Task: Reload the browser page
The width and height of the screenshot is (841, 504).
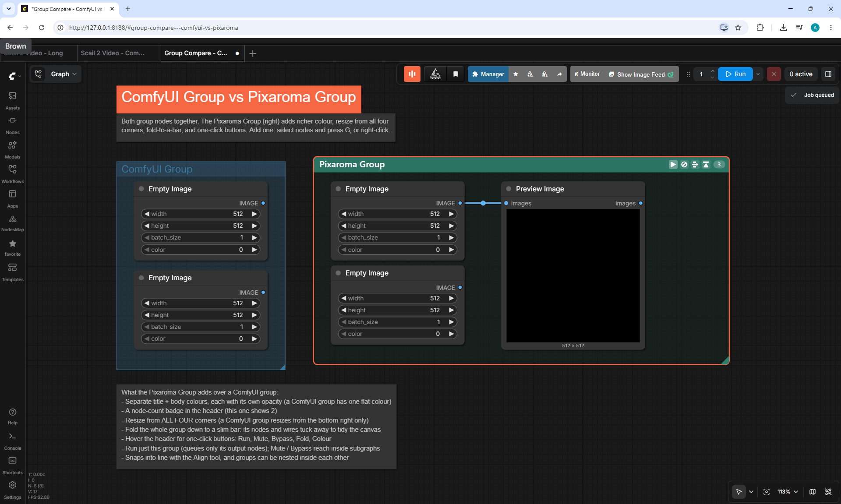Action: point(42,28)
